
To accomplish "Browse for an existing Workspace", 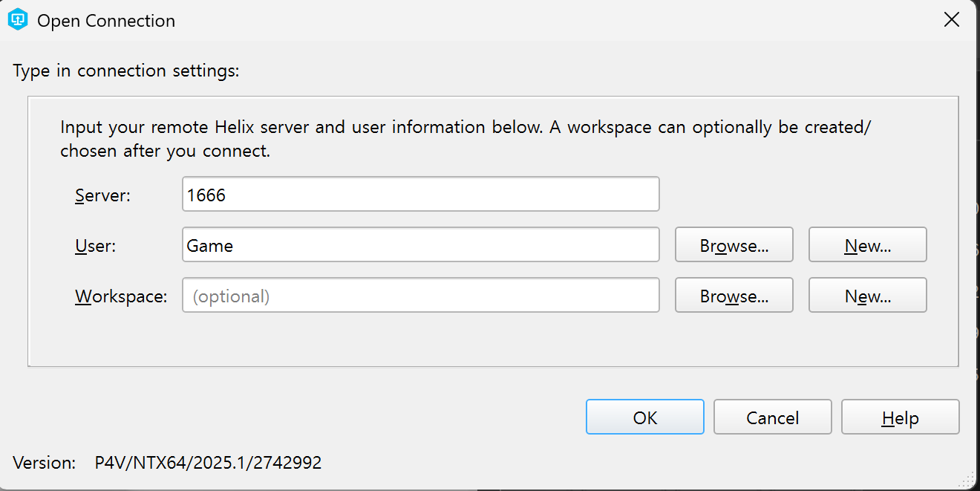I will point(734,296).
